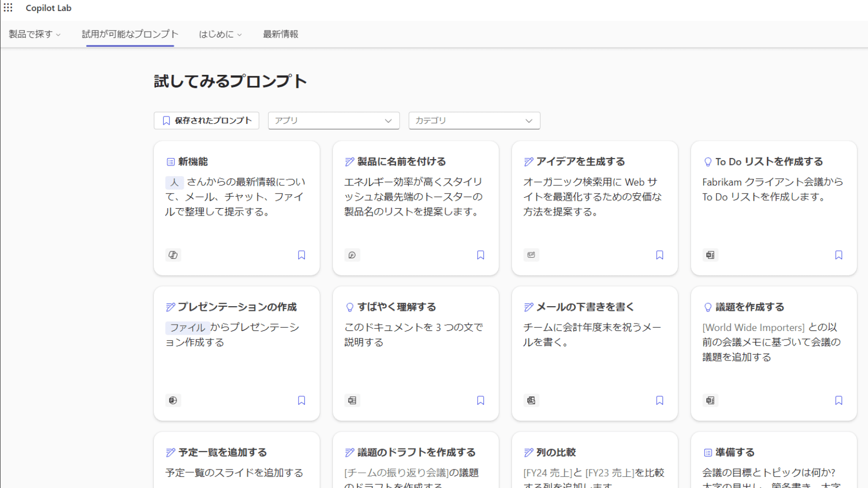This screenshot has height=488, width=868.
Task: Open the app launcher grid icon
Action: pos(8,8)
